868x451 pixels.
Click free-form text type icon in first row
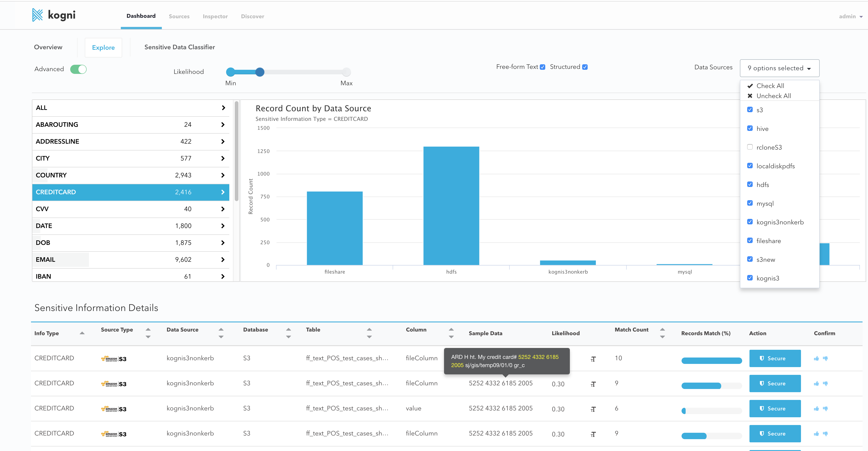593,359
